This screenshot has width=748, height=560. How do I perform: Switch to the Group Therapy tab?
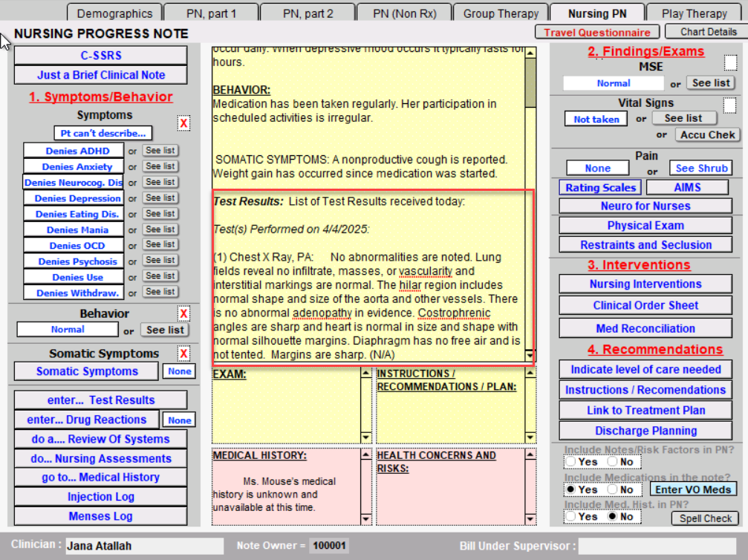coord(501,13)
